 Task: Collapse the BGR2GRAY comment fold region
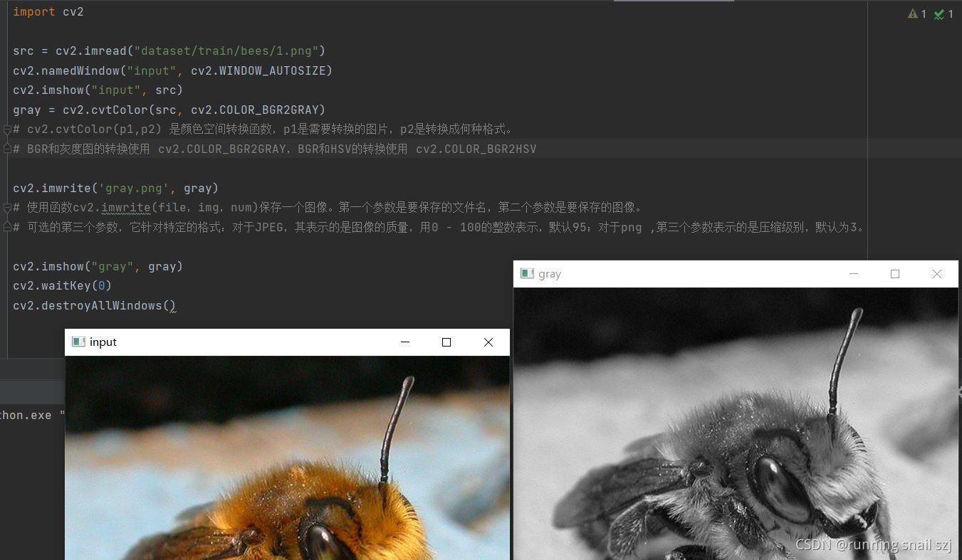click(x=7, y=149)
